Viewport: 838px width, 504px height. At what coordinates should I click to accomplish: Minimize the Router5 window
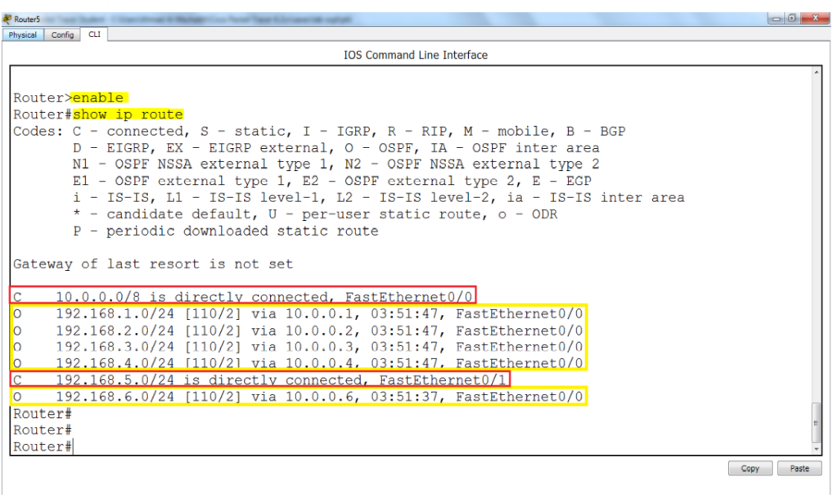point(776,19)
